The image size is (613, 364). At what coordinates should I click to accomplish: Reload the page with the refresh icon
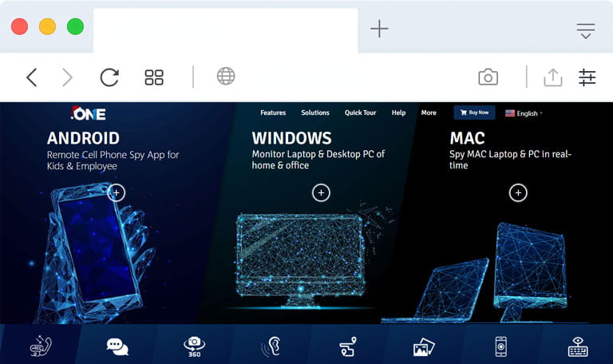click(109, 77)
